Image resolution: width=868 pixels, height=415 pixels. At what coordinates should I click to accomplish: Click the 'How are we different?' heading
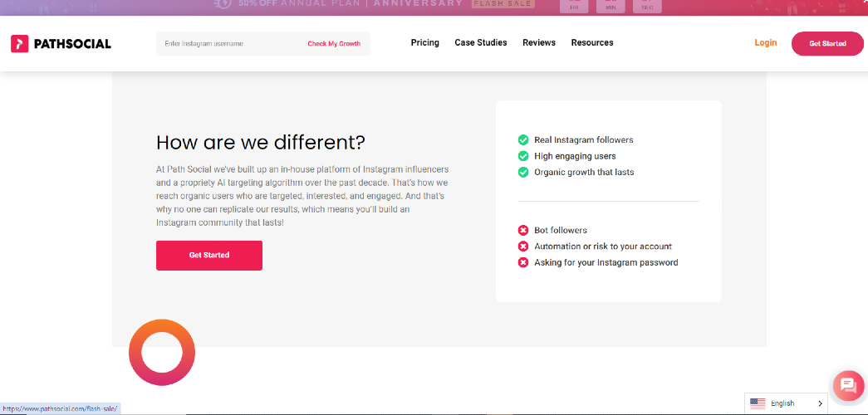261,142
